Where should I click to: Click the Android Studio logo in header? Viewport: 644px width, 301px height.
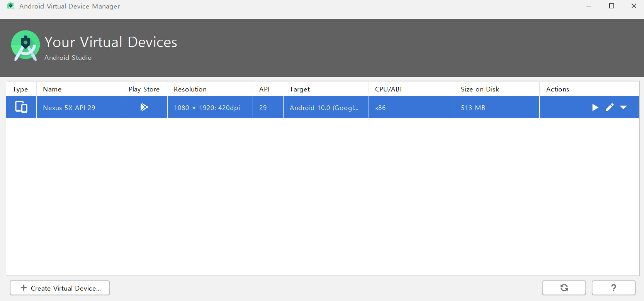(25, 46)
